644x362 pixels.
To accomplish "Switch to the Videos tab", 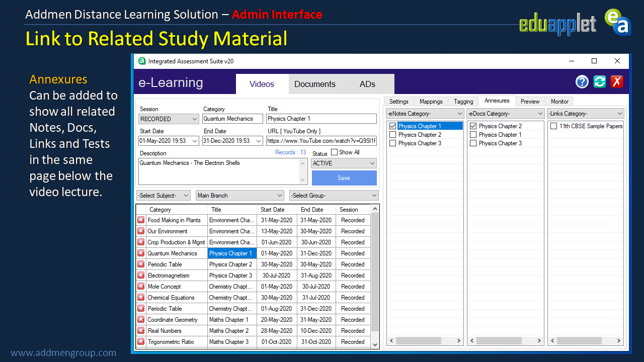I will tap(262, 84).
